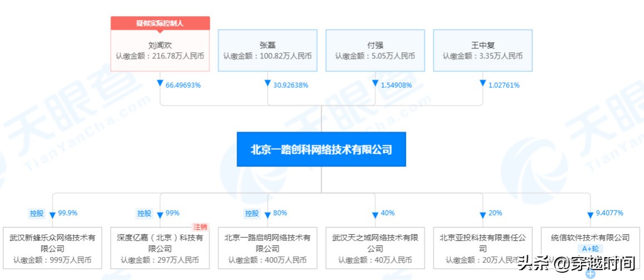The width and height of the screenshot is (644, 280).
Task: Open 武汉新蜂乐众网络技术有限公司 subsidiary card
Action: tap(52, 248)
